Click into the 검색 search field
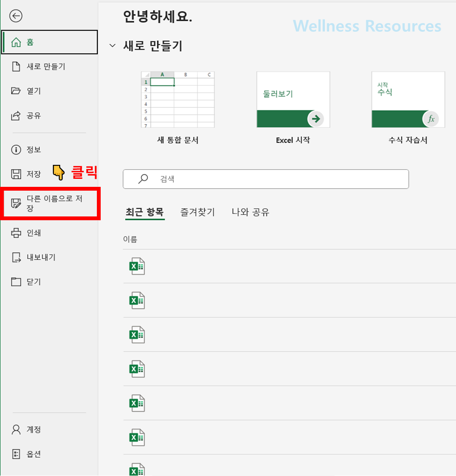Image resolution: width=456 pixels, height=476 pixels. pyautogui.click(x=266, y=179)
